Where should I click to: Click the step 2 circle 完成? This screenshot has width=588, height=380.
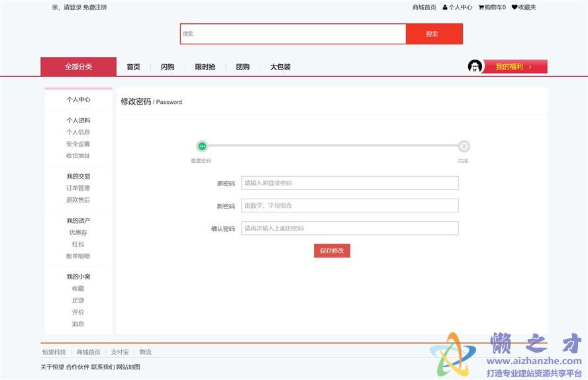(464, 146)
